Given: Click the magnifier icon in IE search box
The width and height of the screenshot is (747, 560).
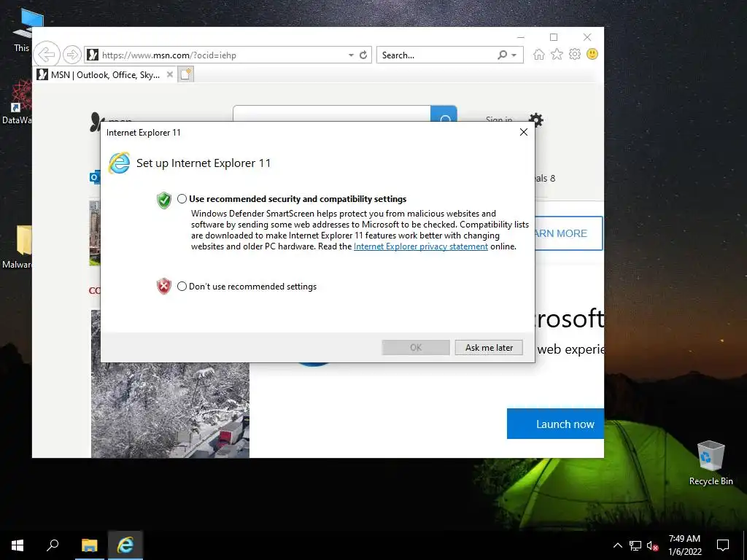Looking at the screenshot, I should click(502, 55).
